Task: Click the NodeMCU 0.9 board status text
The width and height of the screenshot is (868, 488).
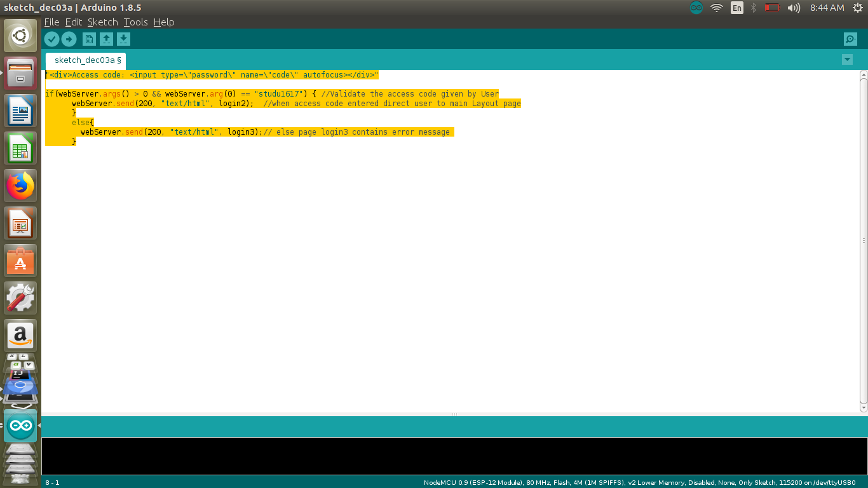Action: pos(640,482)
